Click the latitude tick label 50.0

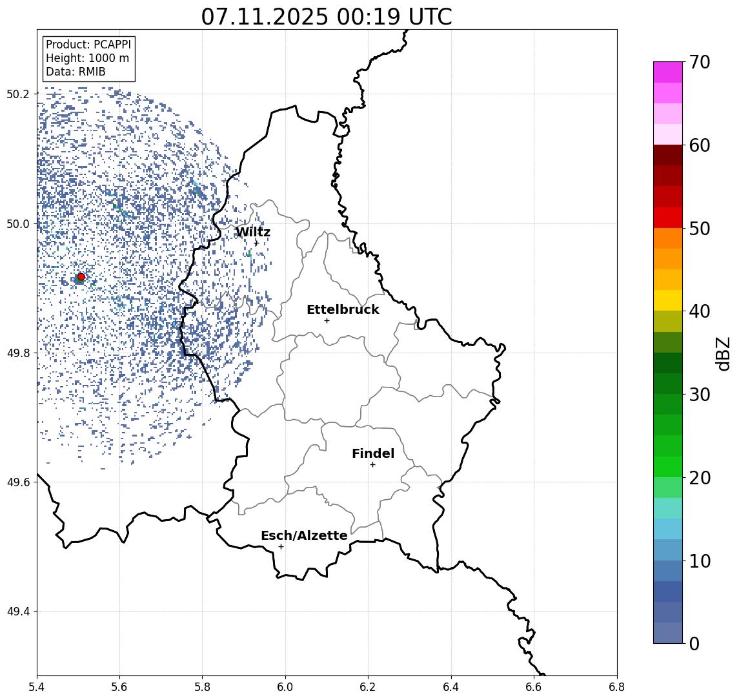[x=17, y=223]
